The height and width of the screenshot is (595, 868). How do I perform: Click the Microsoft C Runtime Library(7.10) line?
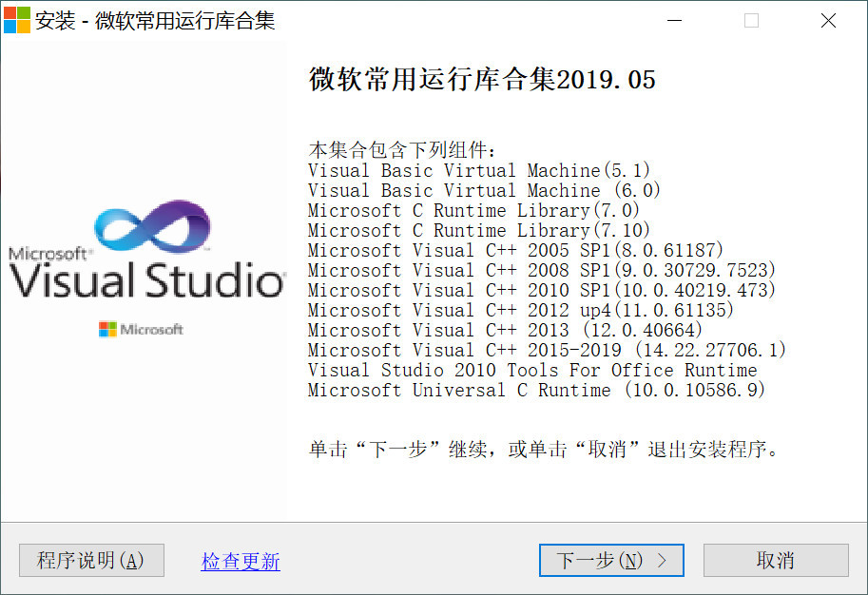(x=478, y=231)
